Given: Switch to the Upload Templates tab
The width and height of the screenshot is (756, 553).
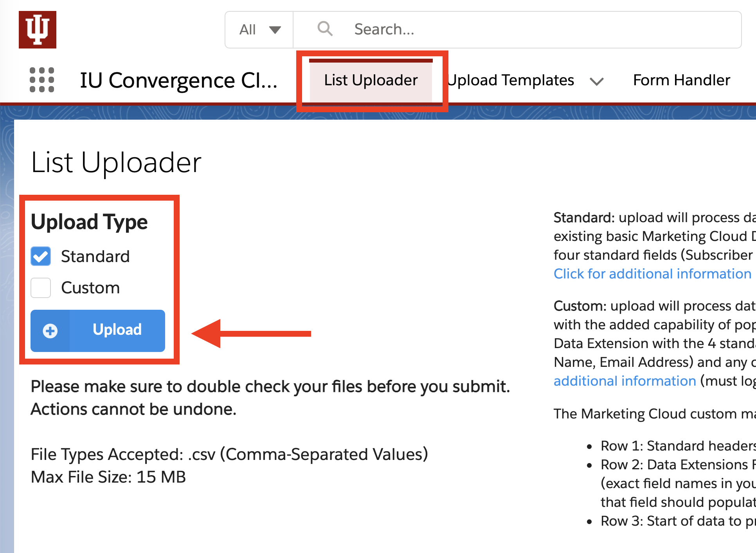Looking at the screenshot, I should pyautogui.click(x=511, y=80).
